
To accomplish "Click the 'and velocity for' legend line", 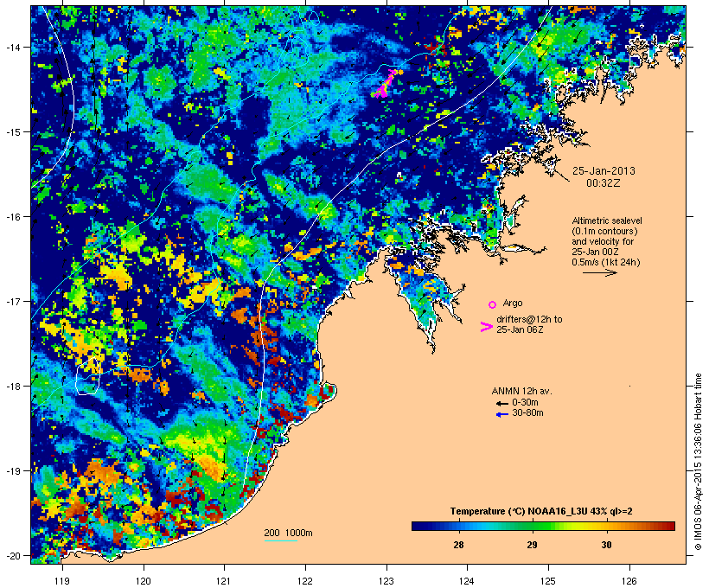I will tap(603, 241).
